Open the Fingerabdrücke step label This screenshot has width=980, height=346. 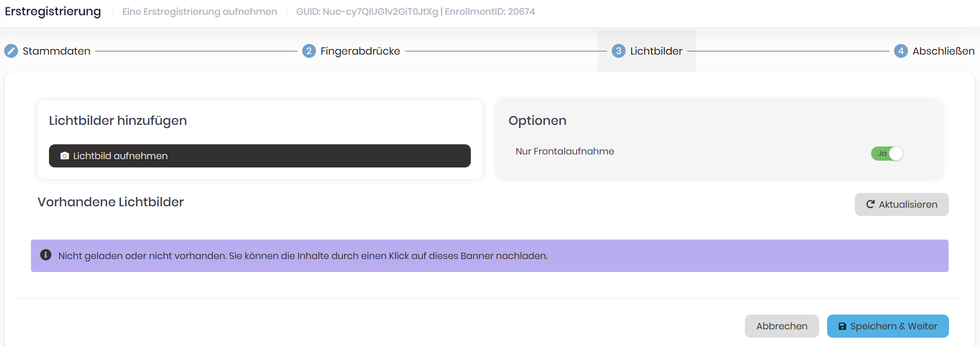click(x=360, y=51)
